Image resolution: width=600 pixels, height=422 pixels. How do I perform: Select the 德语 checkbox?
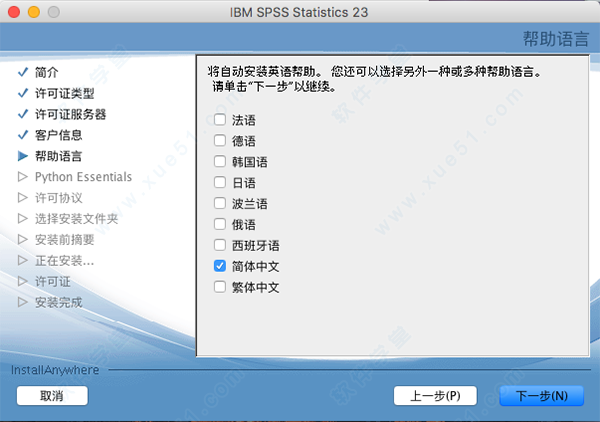(219, 141)
